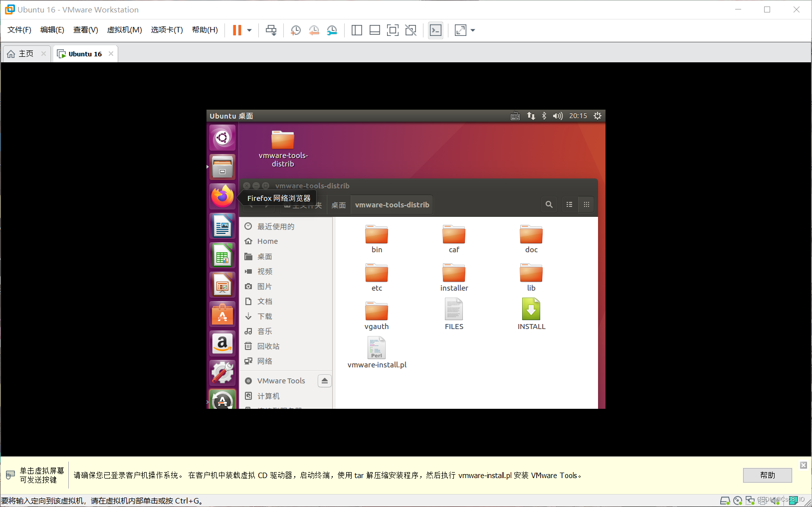Select 下载 in the sidebar

coord(286,316)
